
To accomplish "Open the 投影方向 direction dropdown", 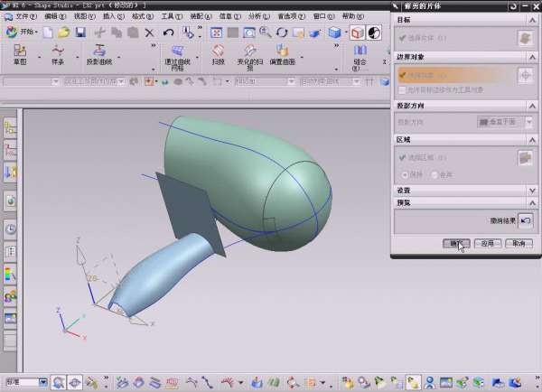I will click(x=505, y=122).
